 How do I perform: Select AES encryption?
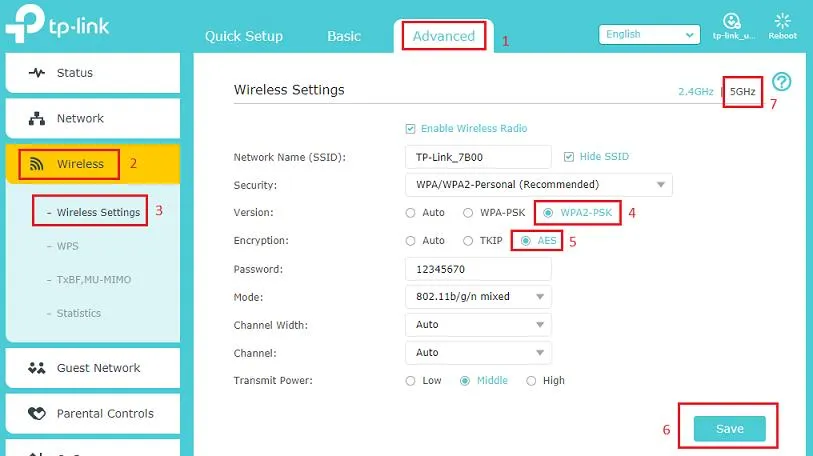[x=526, y=241]
